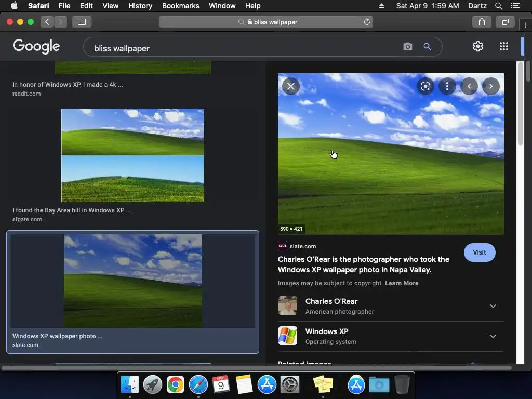The image size is (532, 399).
Task: Open Finder from the Dock
Action: coord(130,384)
